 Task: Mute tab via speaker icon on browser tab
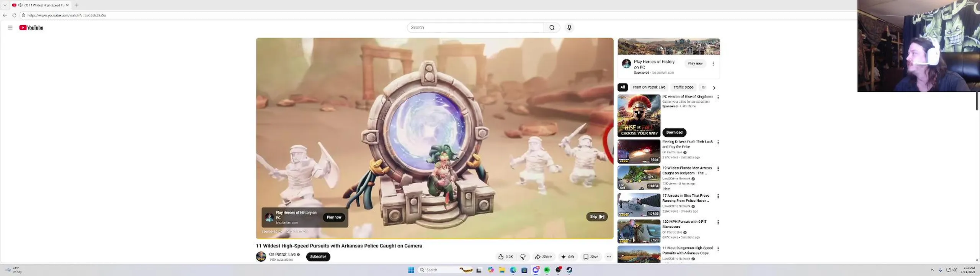(x=20, y=5)
